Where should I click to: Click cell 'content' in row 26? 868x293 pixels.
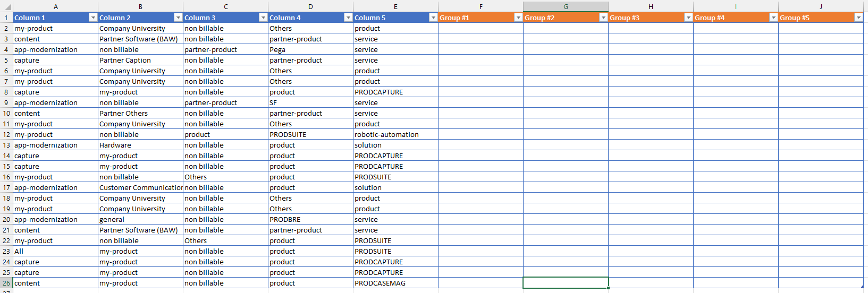coord(56,283)
